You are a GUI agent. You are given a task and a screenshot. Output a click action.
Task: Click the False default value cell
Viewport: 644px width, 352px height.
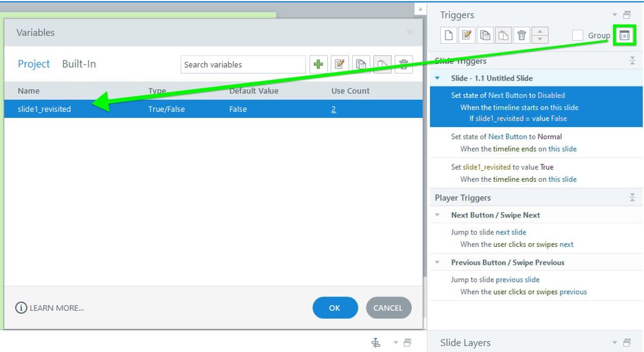[238, 109]
